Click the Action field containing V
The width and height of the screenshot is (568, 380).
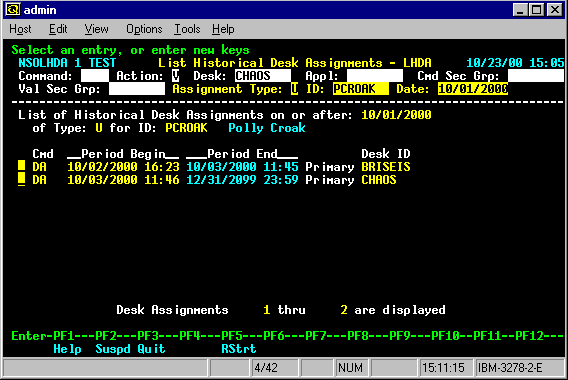click(176, 76)
